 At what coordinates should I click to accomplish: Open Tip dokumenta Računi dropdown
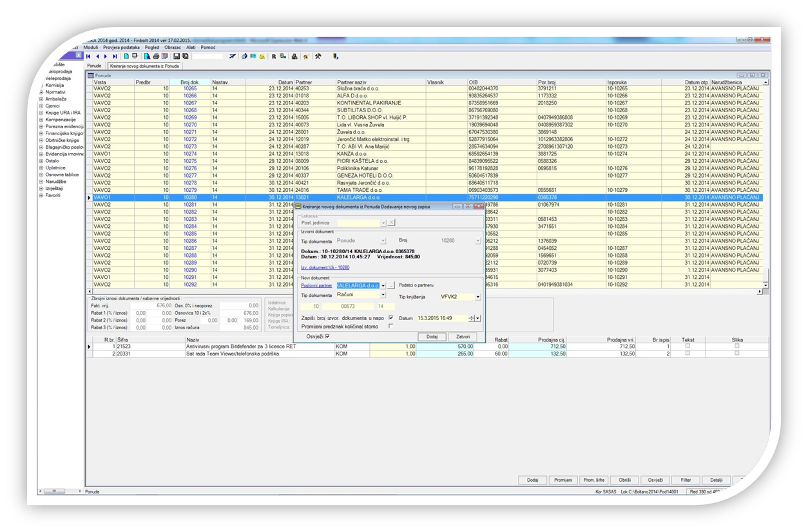383,295
